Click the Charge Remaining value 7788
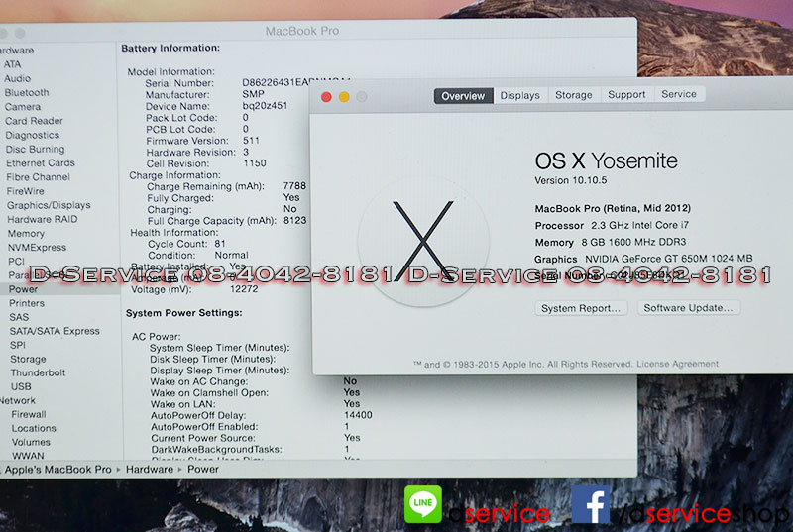The height and width of the screenshot is (532, 793). pos(294,186)
